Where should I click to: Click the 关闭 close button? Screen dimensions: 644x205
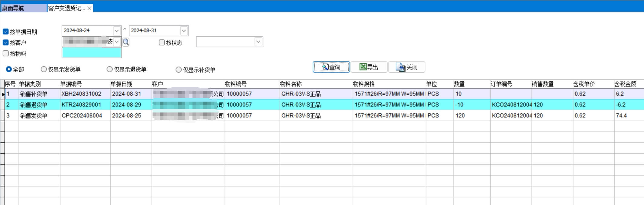(407, 67)
